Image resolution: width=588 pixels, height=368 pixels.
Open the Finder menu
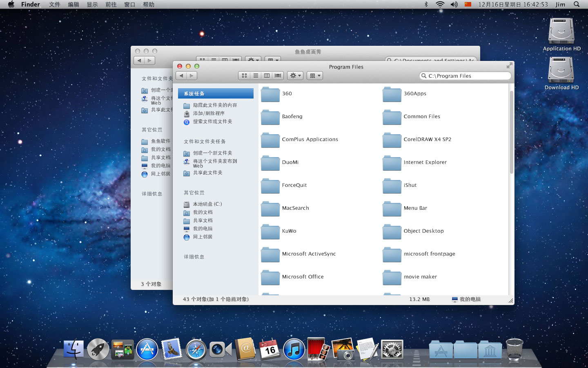[x=31, y=4]
